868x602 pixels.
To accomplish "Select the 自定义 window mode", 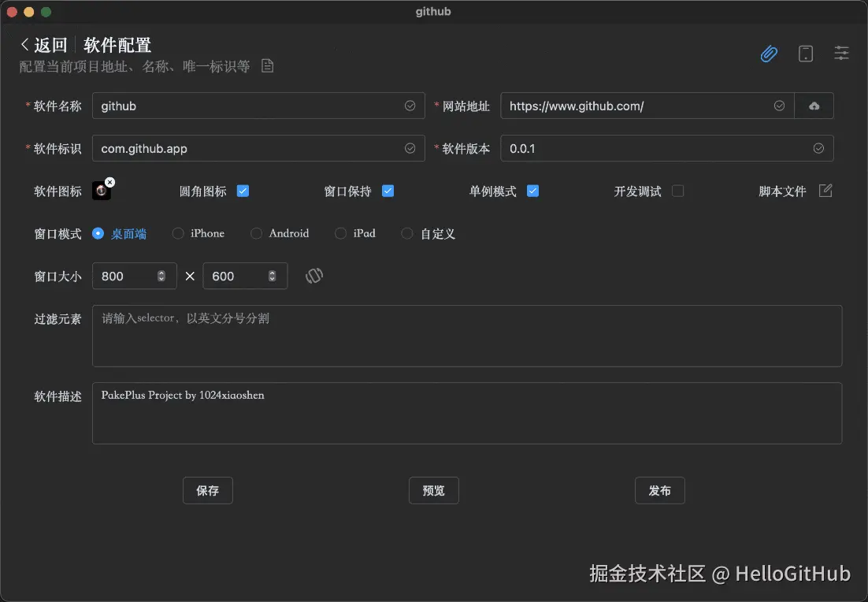I will point(428,234).
